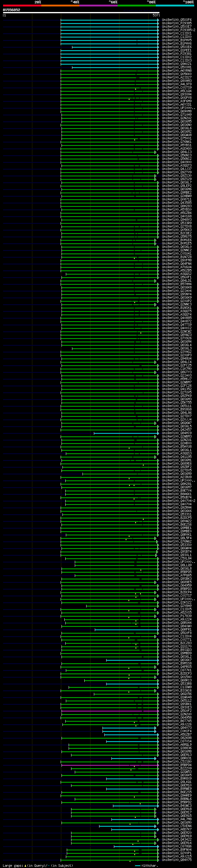Open hit UniRef100_C1IDX1
Screen dimensions: 197x868
coord(177,33)
